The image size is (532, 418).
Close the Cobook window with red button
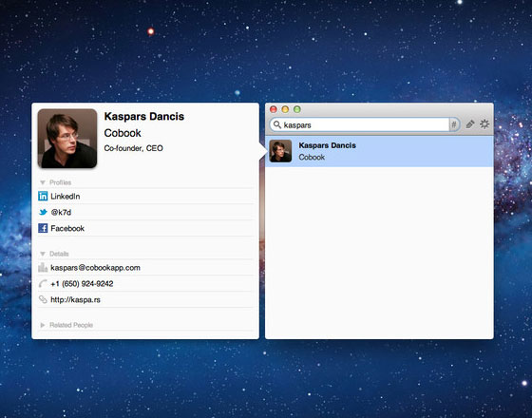tap(274, 109)
